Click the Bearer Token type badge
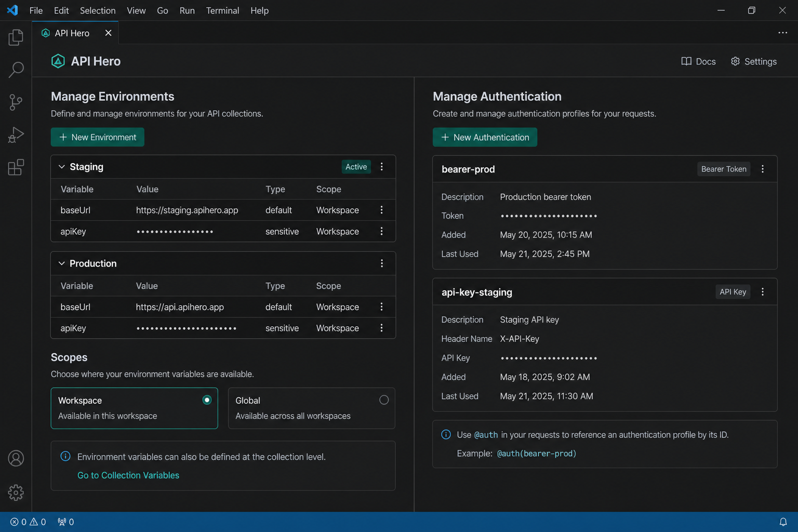 (724, 169)
